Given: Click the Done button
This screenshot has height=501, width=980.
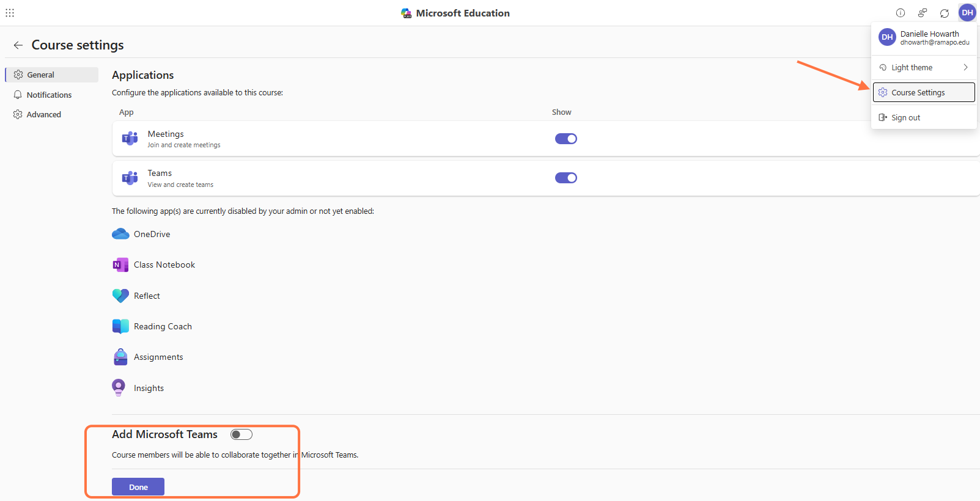Looking at the screenshot, I should (x=138, y=487).
